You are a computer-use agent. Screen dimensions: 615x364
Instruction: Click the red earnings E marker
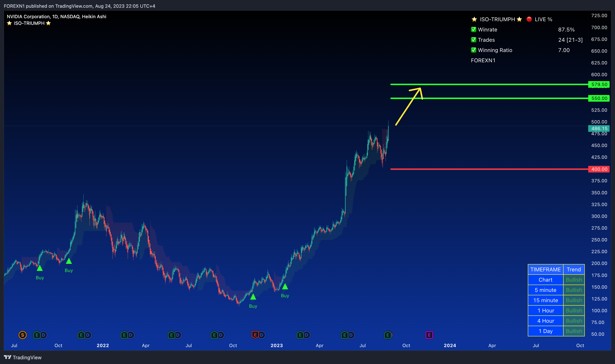point(255,334)
